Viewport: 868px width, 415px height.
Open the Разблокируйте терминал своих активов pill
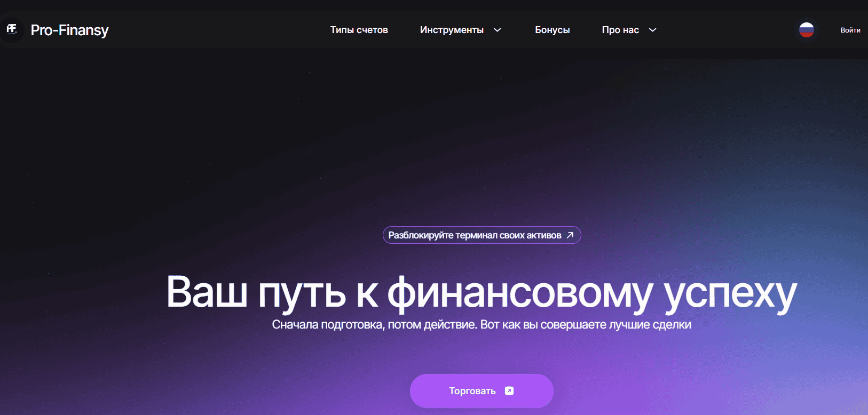point(475,235)
